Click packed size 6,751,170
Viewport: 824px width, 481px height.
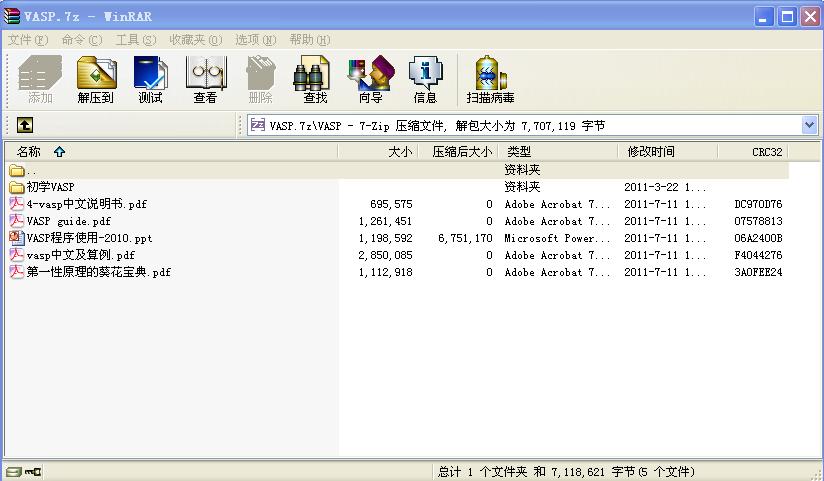tap(465, 238)
